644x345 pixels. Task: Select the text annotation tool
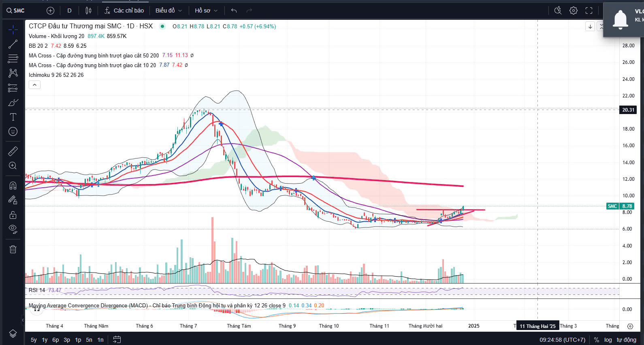point(13,117)
